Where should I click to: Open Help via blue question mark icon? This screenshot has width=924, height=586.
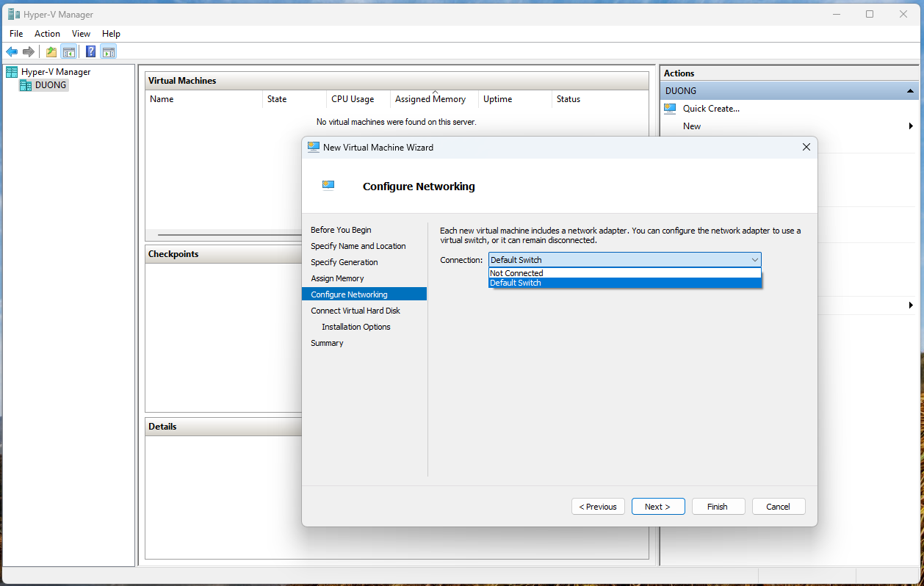coord(90,51)
